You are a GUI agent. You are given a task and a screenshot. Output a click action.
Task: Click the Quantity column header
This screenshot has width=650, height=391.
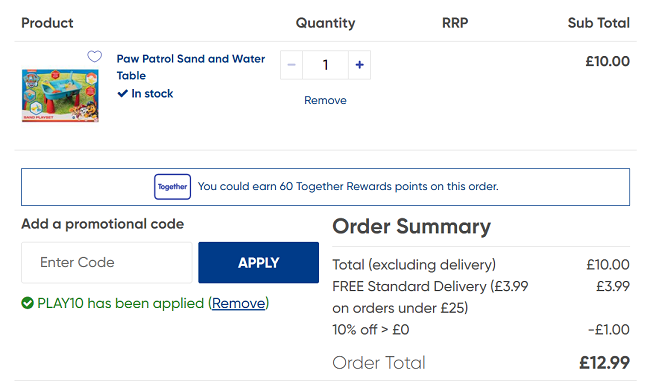[325, 23]
